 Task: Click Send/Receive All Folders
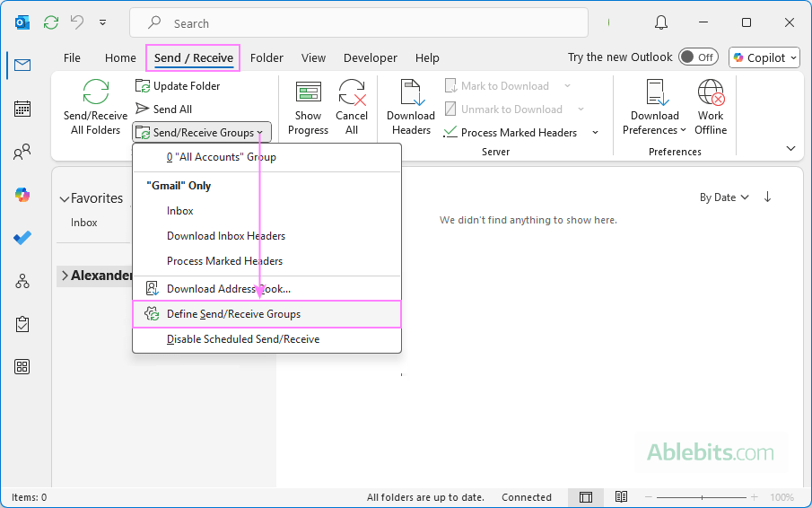click(95, 107)
